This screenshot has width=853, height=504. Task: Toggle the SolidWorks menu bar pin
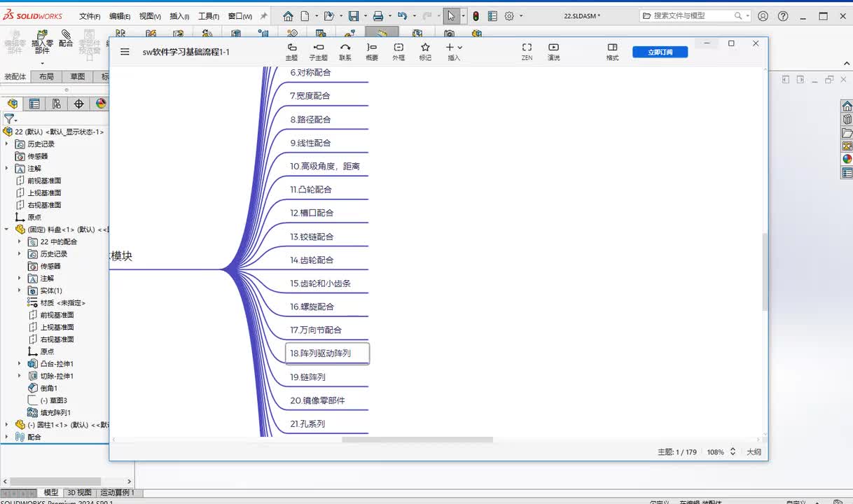click(263, 16)
